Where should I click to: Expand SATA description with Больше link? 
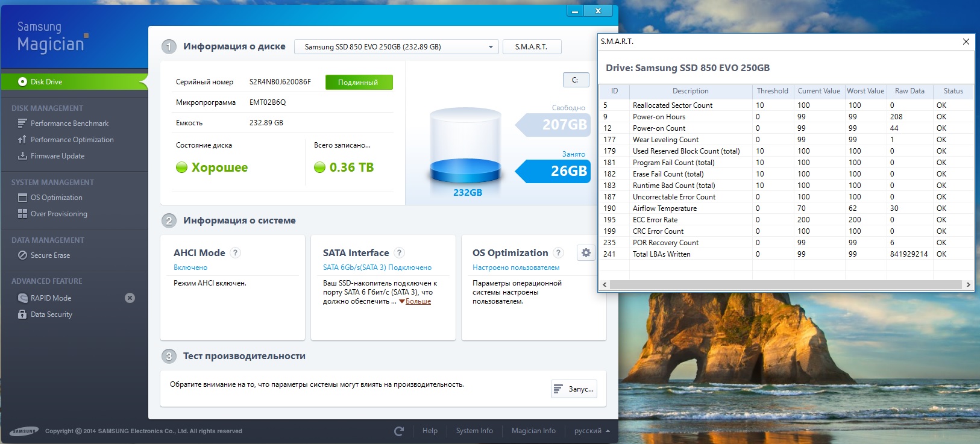418,301
